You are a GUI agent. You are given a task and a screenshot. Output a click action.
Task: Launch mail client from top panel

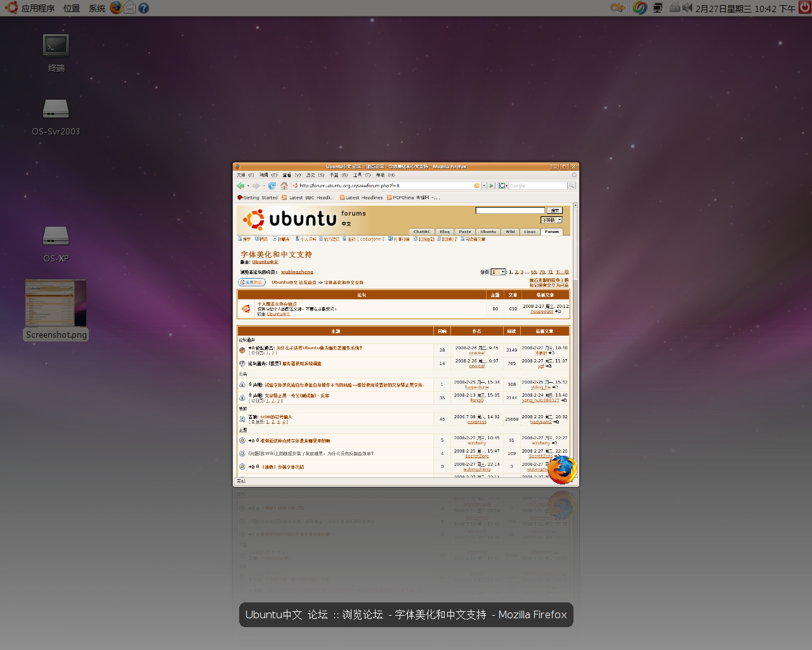[x=129, y=8]
